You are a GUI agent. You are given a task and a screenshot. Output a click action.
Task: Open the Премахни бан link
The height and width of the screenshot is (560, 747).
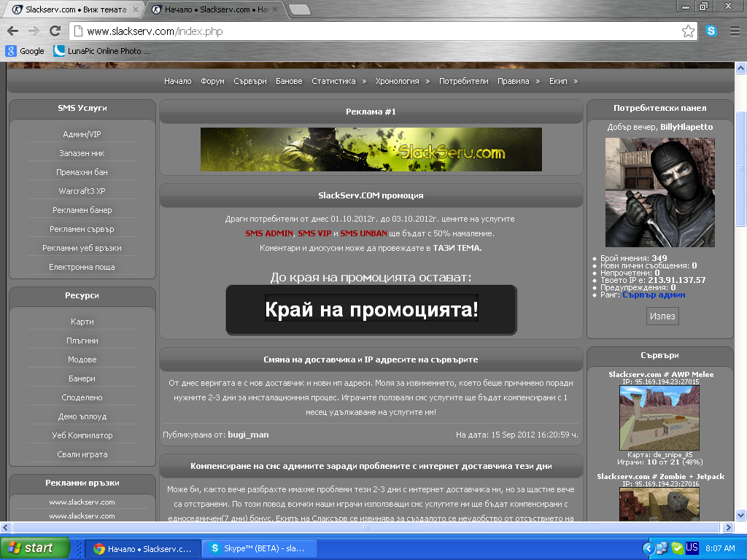(82, 172)
